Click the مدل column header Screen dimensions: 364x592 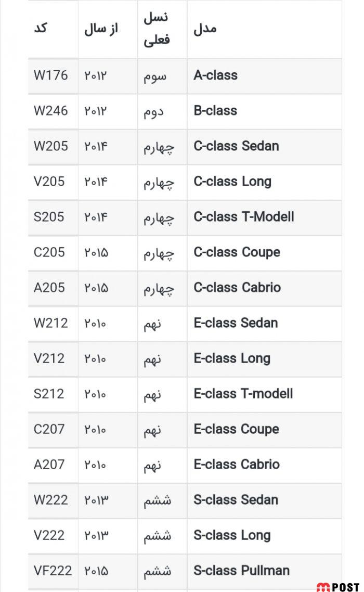(205, 29)
